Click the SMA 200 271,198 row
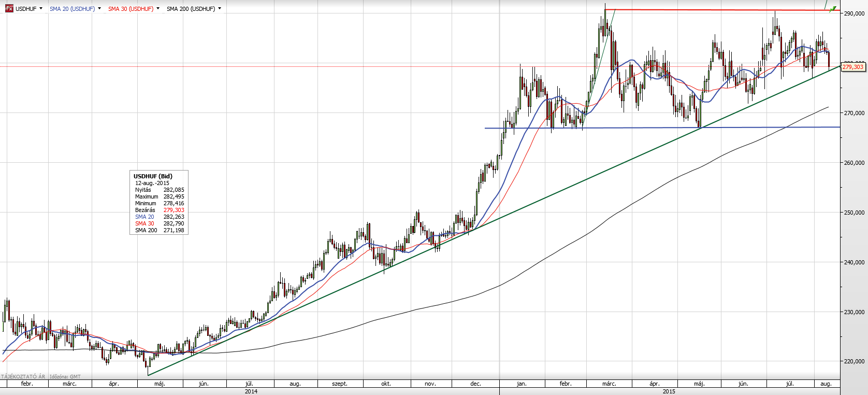This screenshot has height=395, width=868. [160, 230]
